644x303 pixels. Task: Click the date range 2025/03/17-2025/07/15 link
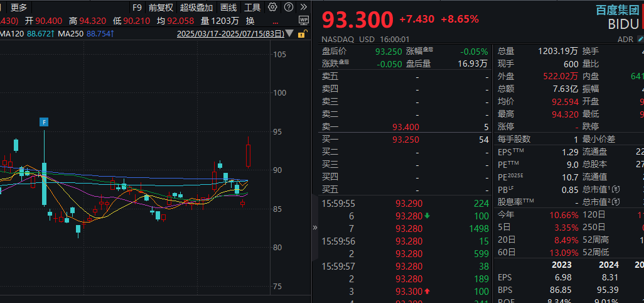point(230,34)
